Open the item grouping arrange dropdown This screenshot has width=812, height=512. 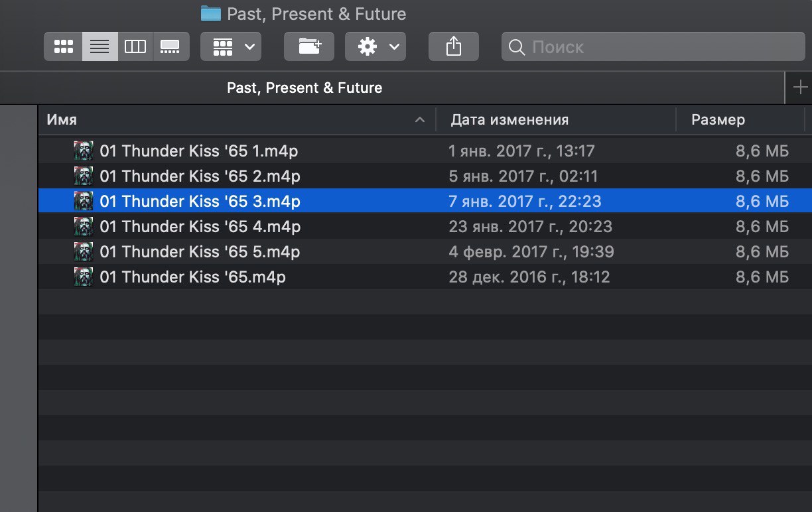tap(231, 46)
